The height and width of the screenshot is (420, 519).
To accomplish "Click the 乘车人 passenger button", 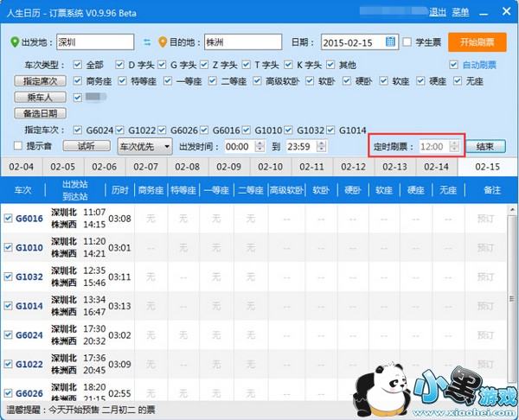I will tap(38, 97).
